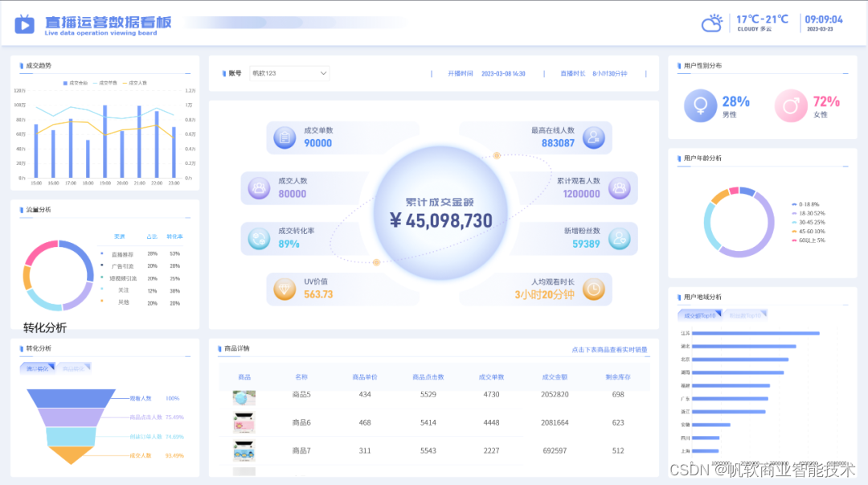The width and height of the screenshot is (868, 485).
Task: Click the 点击下表商品查看实时销量 link
Action: [x=611, y=351]
